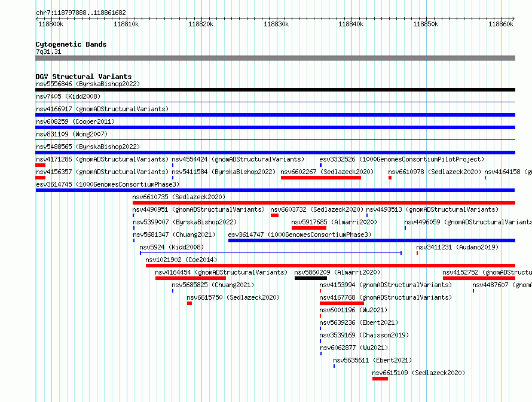Open esv3614745 (1000GenomesConsortiumPhase3) variant

(108, 184)
